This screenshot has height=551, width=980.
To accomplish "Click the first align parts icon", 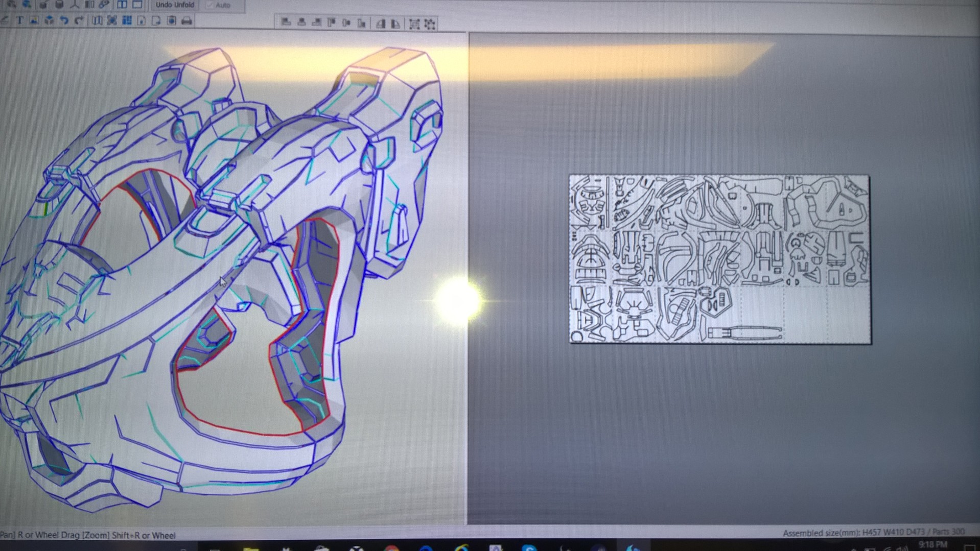I will coord(286,22).
